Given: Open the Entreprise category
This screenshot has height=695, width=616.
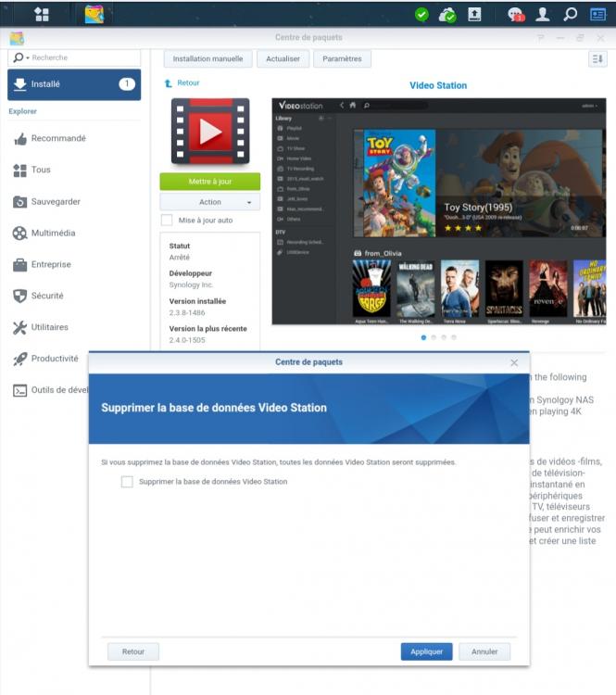Looking at the screenshot, I should 42,265.
